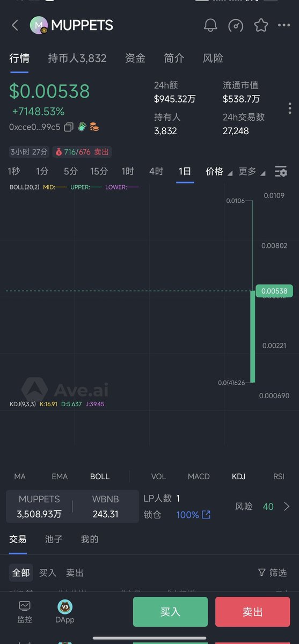Switch to the 持币人 tab

pos(77,58)
